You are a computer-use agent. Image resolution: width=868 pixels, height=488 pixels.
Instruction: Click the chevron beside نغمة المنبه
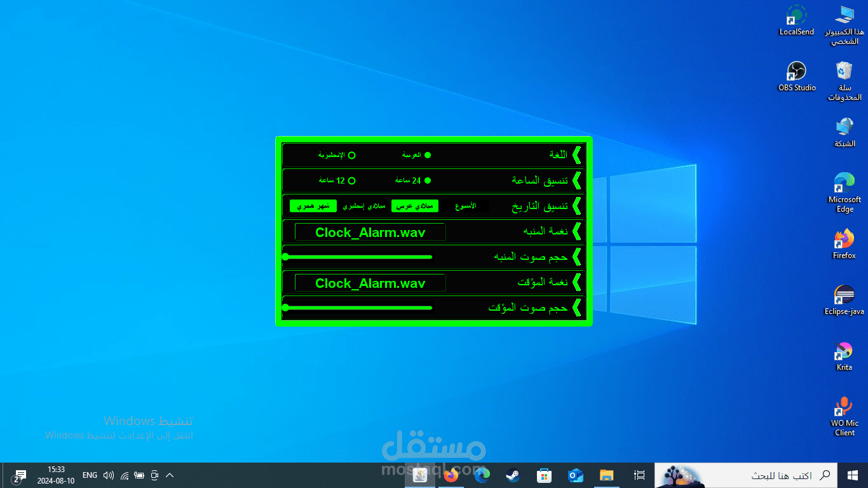pyautogui.click(x=576, y=231)
